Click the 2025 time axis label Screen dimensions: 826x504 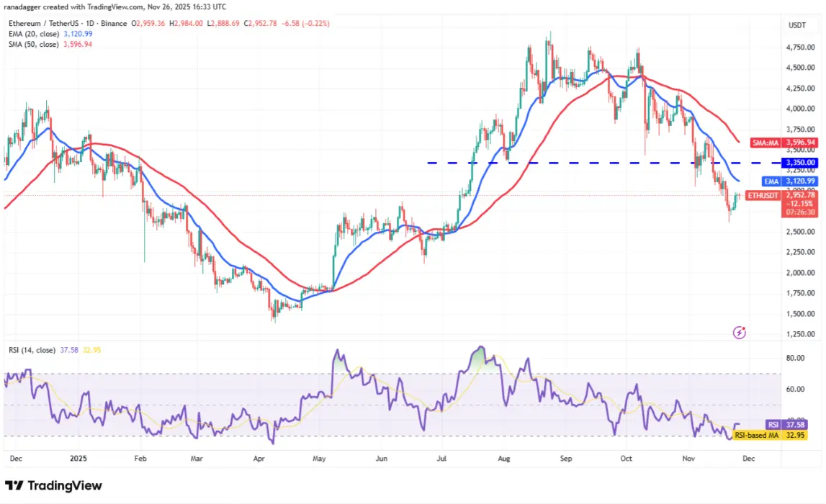[x=78, y=459]
